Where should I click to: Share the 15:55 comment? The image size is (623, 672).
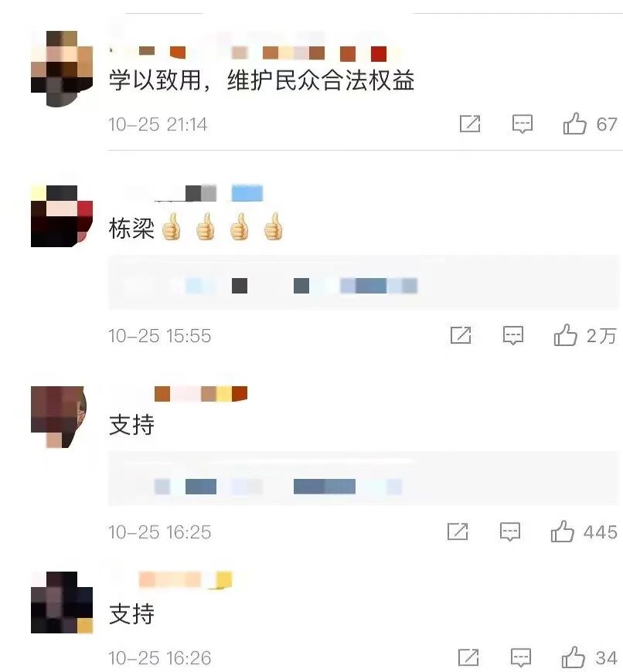tap(461, 335)
